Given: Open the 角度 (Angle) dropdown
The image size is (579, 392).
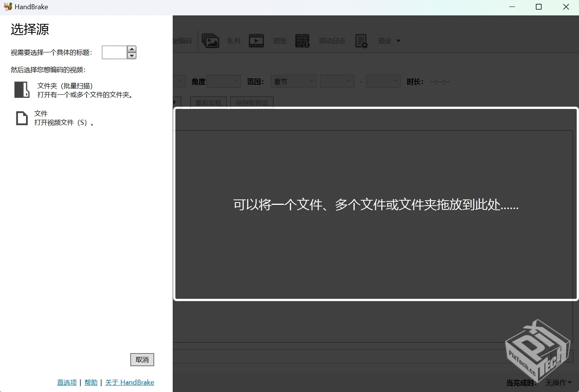Looking at the screenshot, I should pyautogui.click(x=224, y=81).
